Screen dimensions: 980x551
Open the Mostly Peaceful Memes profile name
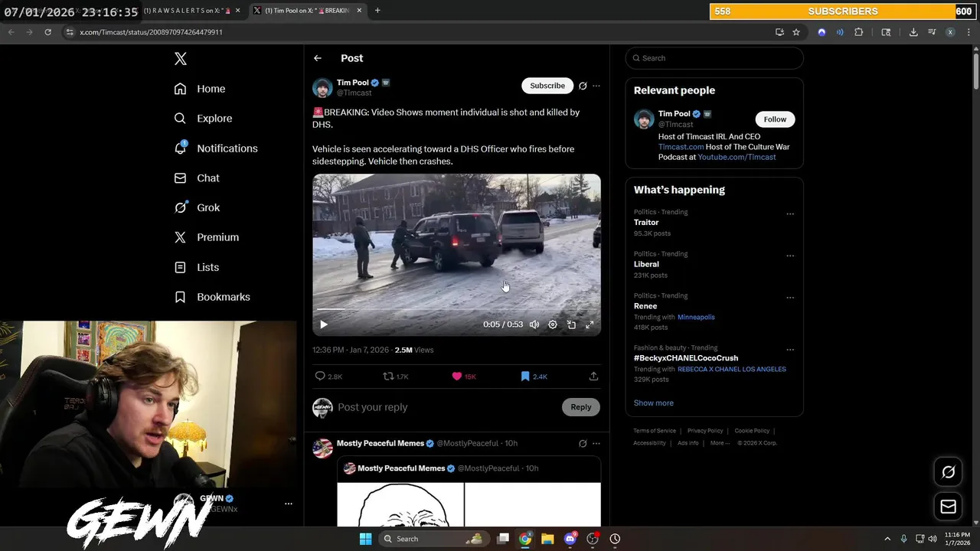coord(381,444)
